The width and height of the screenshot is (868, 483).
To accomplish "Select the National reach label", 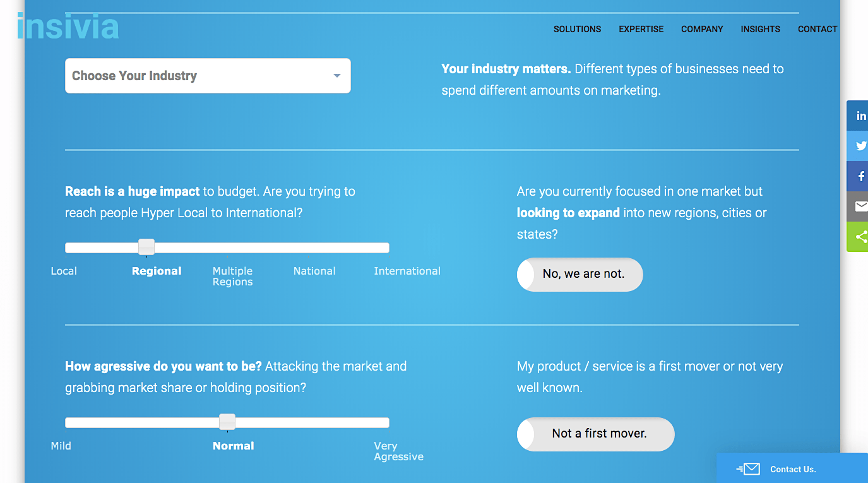I will click(314, 271).
